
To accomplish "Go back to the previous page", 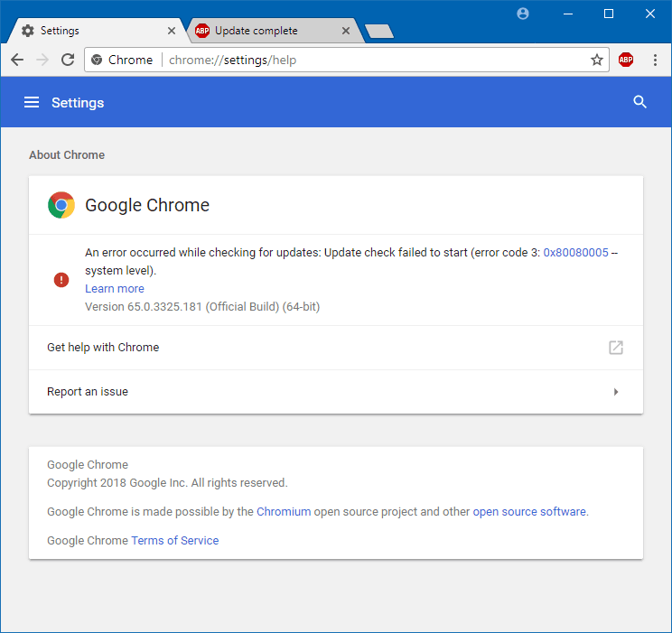I will [x=17, y=60].
